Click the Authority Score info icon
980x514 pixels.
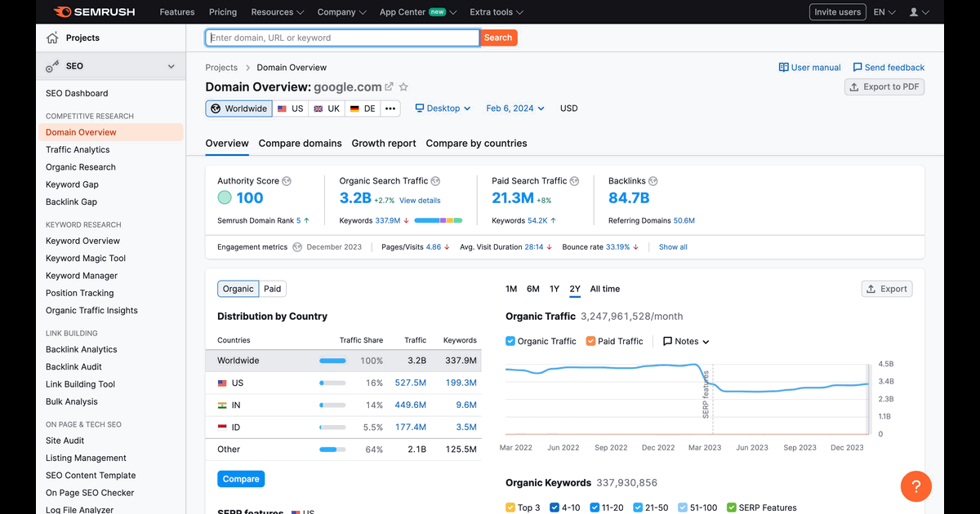(287, 181)
